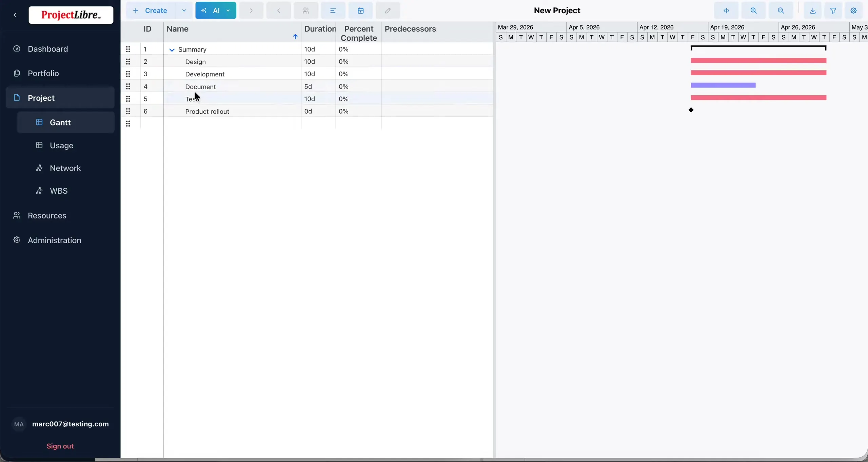Click the Product rollout milestone diamond
The width and height of the screenshot is (868, 462).
click(691, 110)
